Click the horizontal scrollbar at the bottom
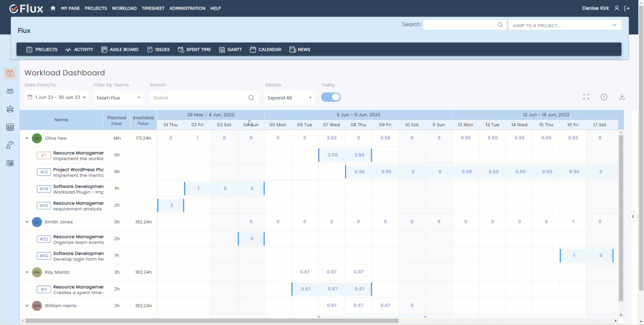The image size is (644, 325). click(x=212, y=321)
